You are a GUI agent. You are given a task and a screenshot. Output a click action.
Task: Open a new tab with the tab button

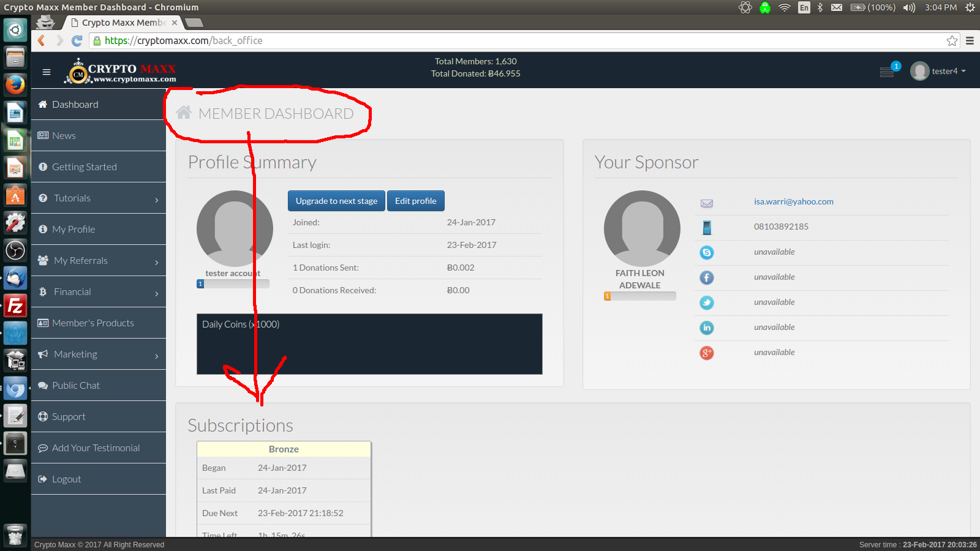194,23
